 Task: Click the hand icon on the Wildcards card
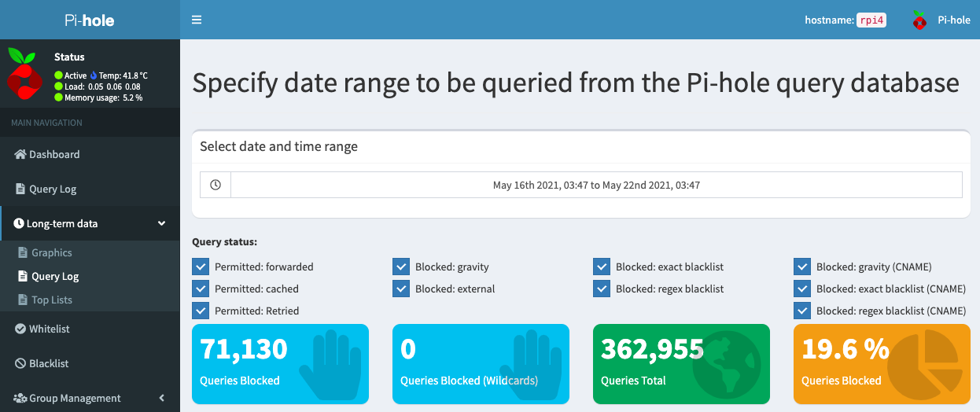pos(529,364)
